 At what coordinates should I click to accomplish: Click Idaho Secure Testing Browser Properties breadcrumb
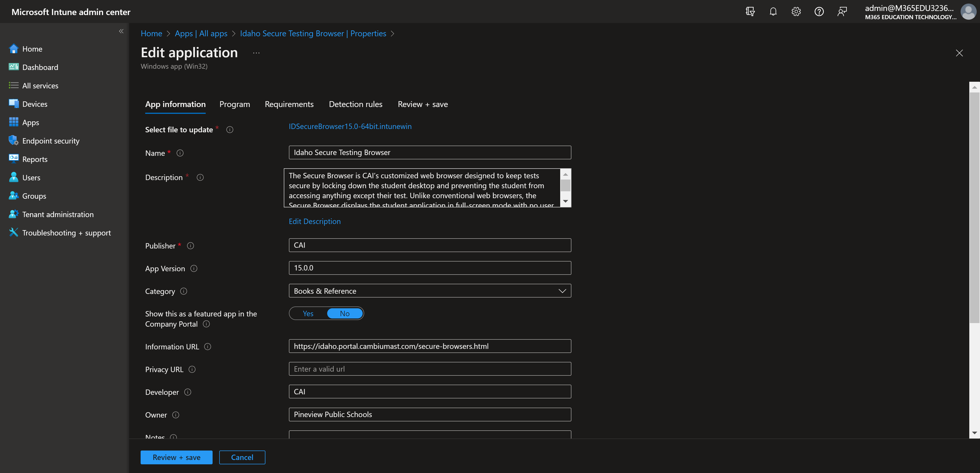(313, 33)
